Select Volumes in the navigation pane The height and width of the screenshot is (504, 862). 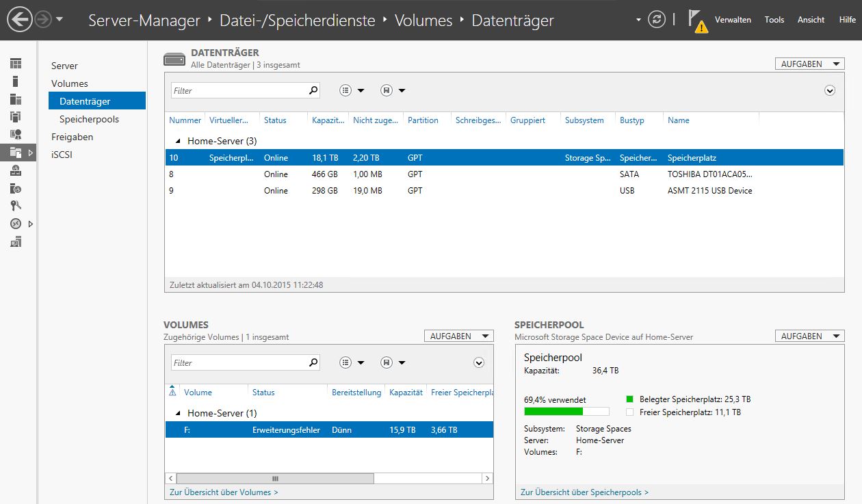(70, 83)
